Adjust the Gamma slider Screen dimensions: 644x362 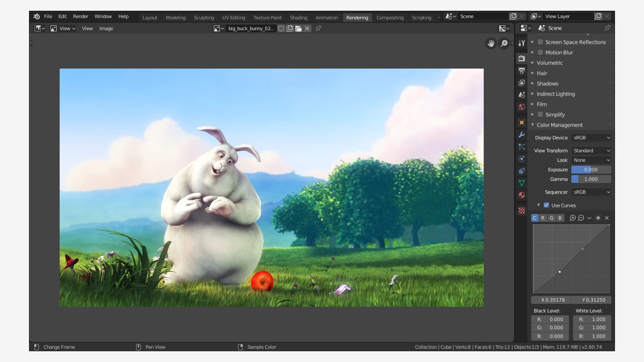point(591,179)
